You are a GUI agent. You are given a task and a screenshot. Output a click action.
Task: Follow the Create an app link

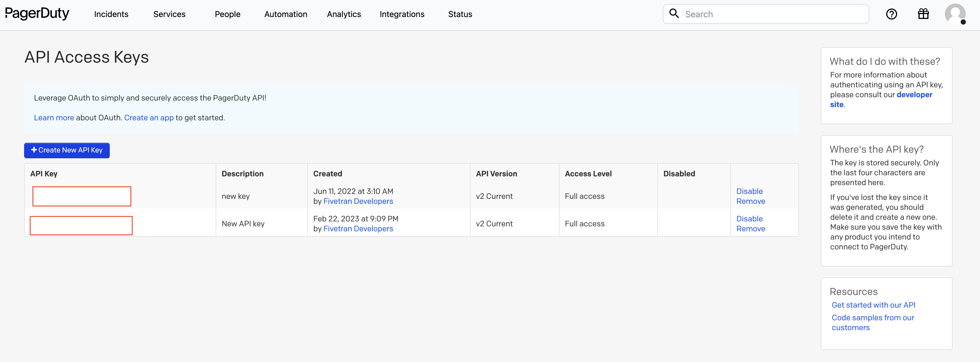[149, 118]
